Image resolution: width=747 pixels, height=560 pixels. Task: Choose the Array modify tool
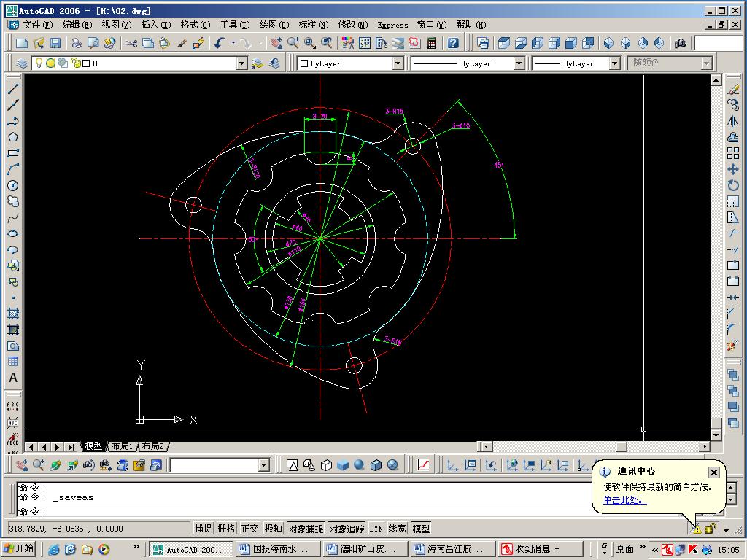pyautogui.click(x=733, y=153)
